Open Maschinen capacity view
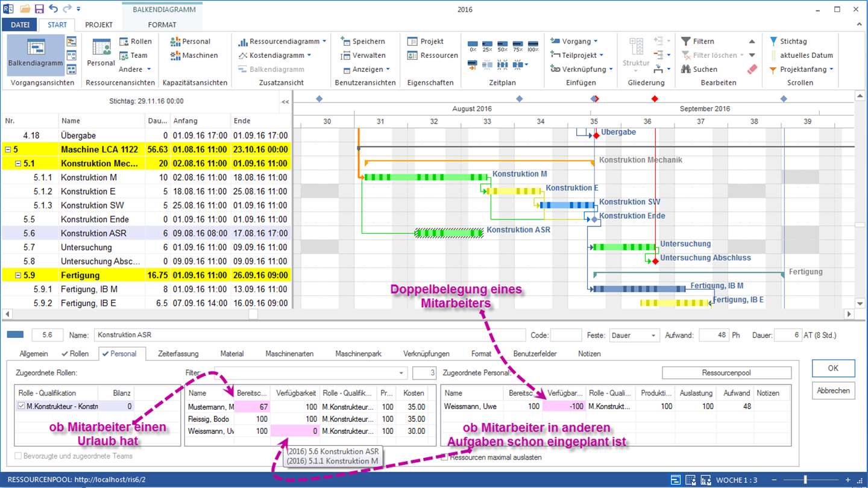Viewport: 868px width, 488px height. [x=194, y=55]
